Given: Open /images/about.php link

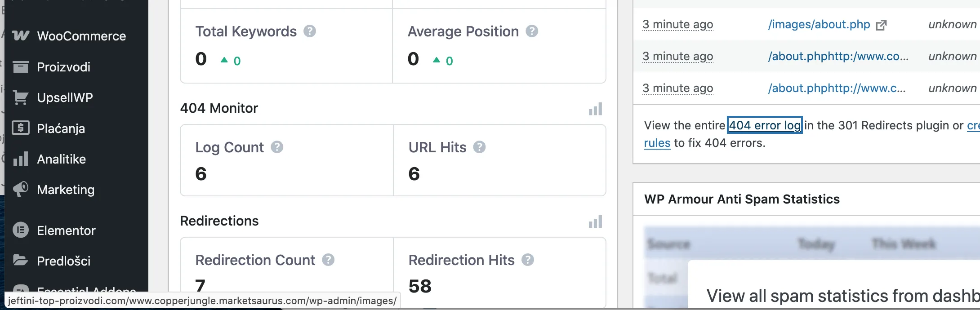Looking at the screenshot, I should [819, 24].
